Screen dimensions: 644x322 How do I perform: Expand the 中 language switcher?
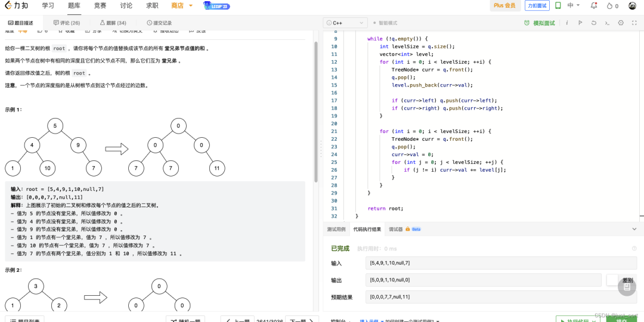574,5
